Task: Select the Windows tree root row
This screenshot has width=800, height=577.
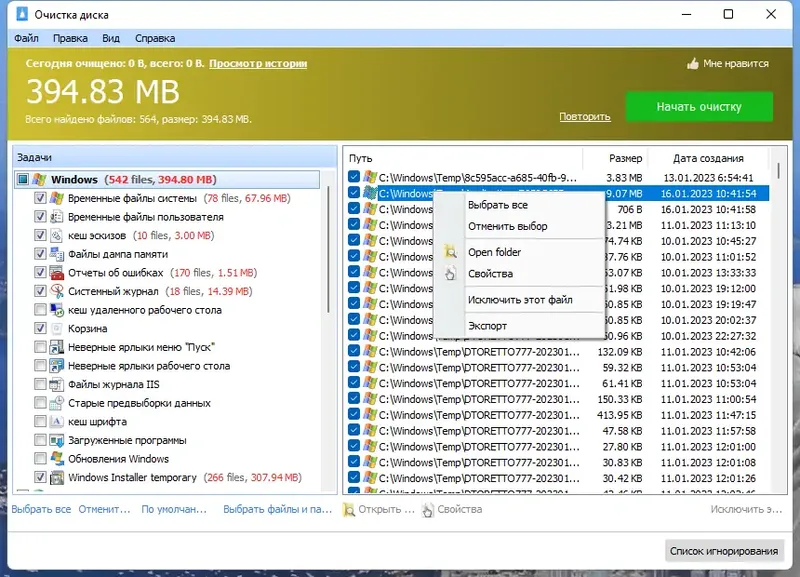Action: [167, 180]
